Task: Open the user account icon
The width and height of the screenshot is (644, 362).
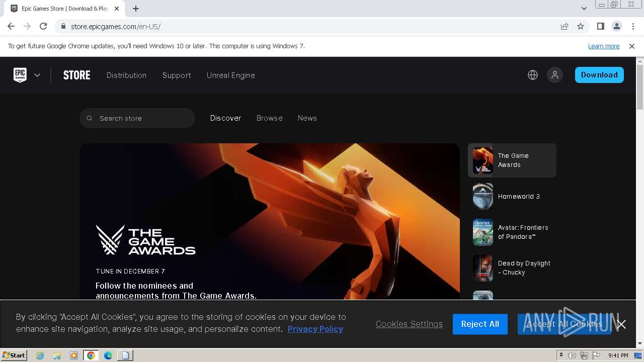Action: click(x=555, y=75)
